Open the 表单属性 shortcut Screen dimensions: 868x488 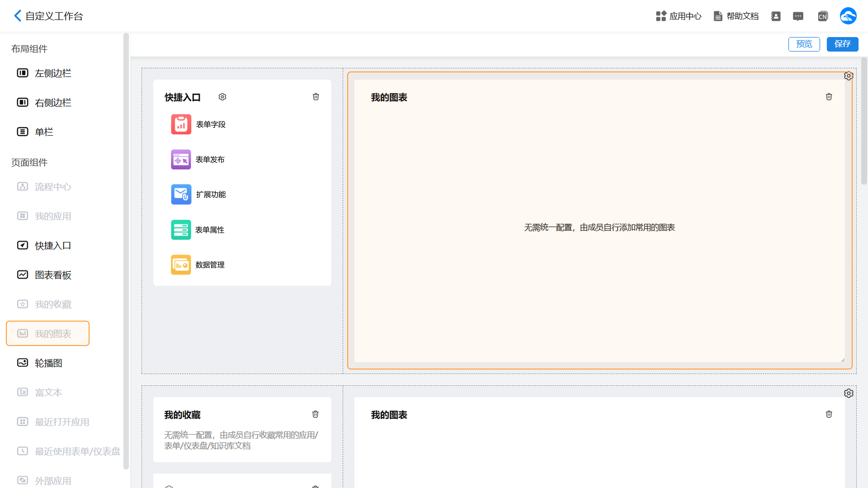(198, 230)
